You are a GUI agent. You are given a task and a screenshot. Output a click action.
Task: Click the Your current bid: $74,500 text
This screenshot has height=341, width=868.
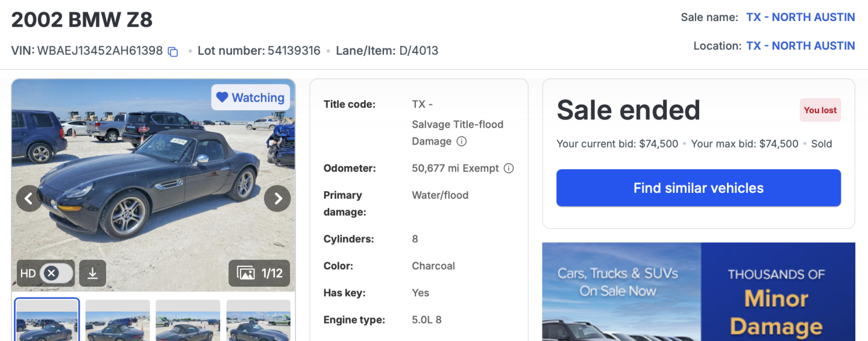pos(617,144)
